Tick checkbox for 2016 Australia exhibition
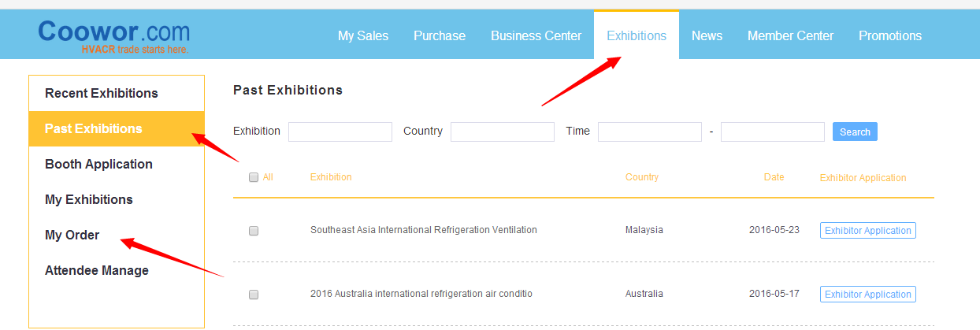Image resolution: width=980 pixels, height=330 pixels. click(x=254, y=295)
